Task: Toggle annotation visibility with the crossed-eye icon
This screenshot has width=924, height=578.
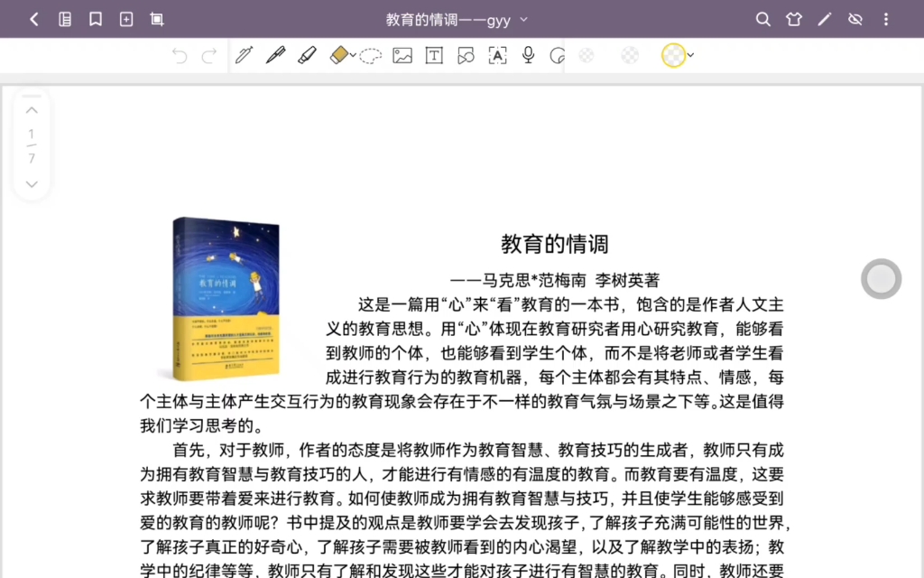Action: pos(855,19)
